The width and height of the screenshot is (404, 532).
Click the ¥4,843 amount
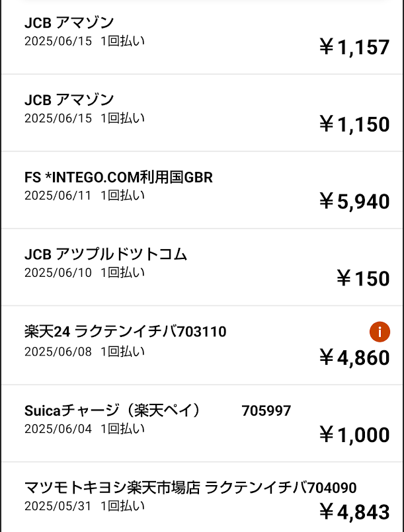click(x=354, y=512)
